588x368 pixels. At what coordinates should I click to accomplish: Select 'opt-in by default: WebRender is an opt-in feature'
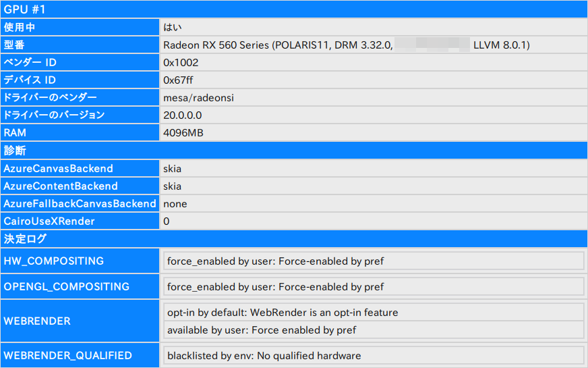[x=374, y=313]
